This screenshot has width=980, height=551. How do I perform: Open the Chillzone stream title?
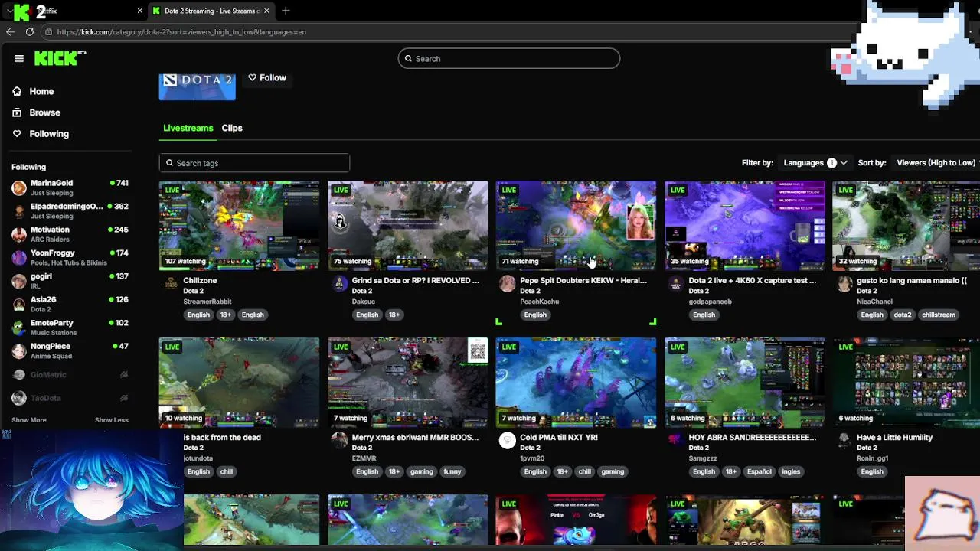pyautogui.click(x=200, y=280)
